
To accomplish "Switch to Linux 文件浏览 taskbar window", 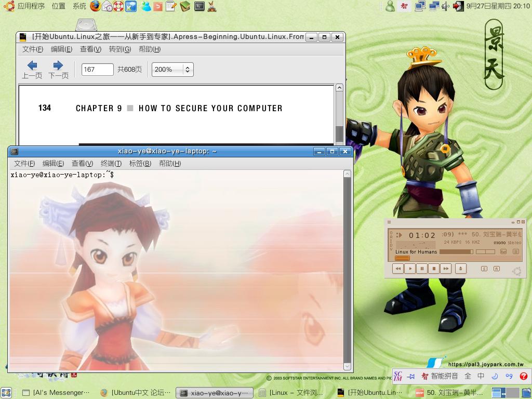I will pos(291,393).
